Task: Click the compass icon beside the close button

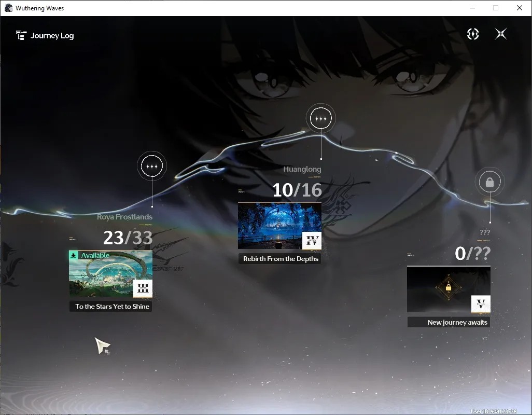Action: click(x=472, y=34)
